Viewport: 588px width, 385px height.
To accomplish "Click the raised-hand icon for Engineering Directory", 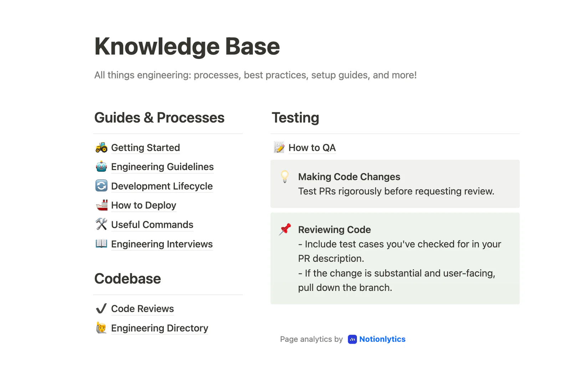I will pos(101,328).
